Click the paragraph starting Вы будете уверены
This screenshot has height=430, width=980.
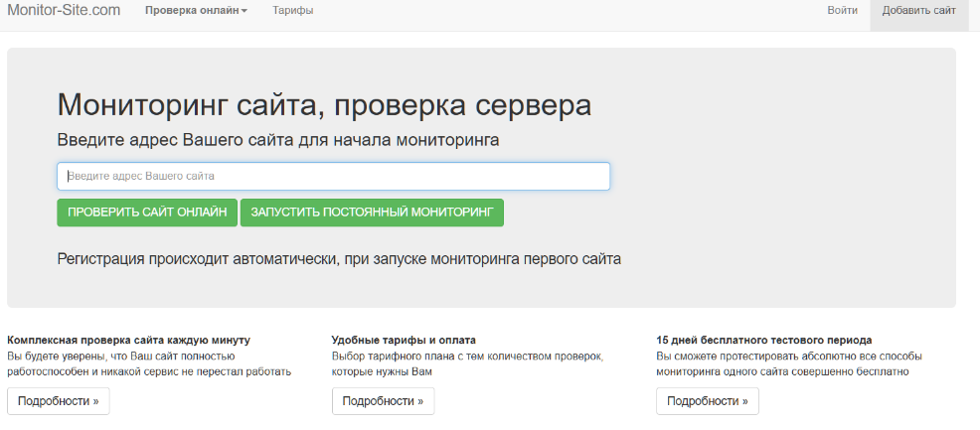tap(149, 363)
